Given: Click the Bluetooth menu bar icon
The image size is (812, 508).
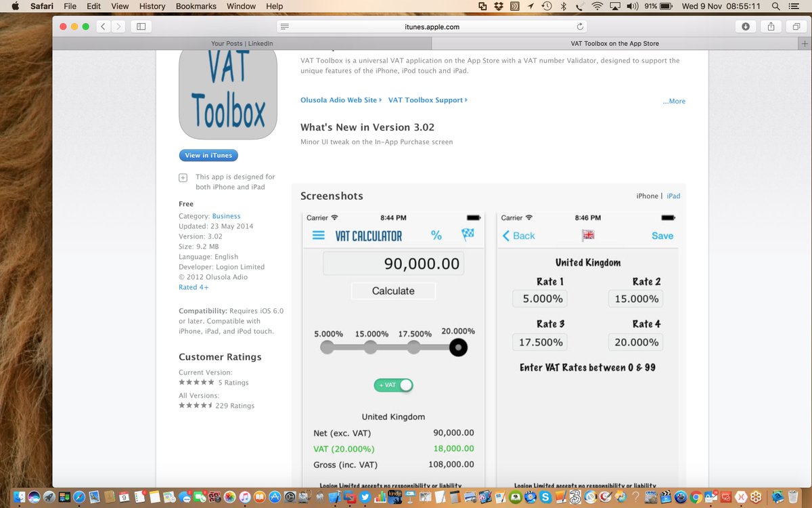Looking at the screenshot, I should tap(563, 6).
